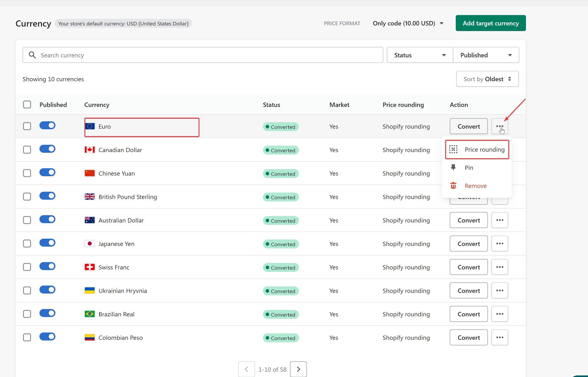The width and height of the screenshot is (588, 377).
Task: Click Convert for the Euro row
Action: pyautogui.click(x=469, y=126)
